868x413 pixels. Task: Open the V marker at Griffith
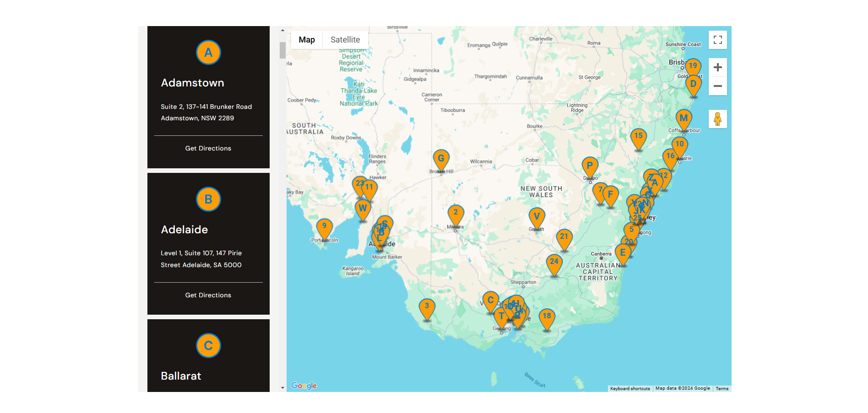click(x=537, y=217)
